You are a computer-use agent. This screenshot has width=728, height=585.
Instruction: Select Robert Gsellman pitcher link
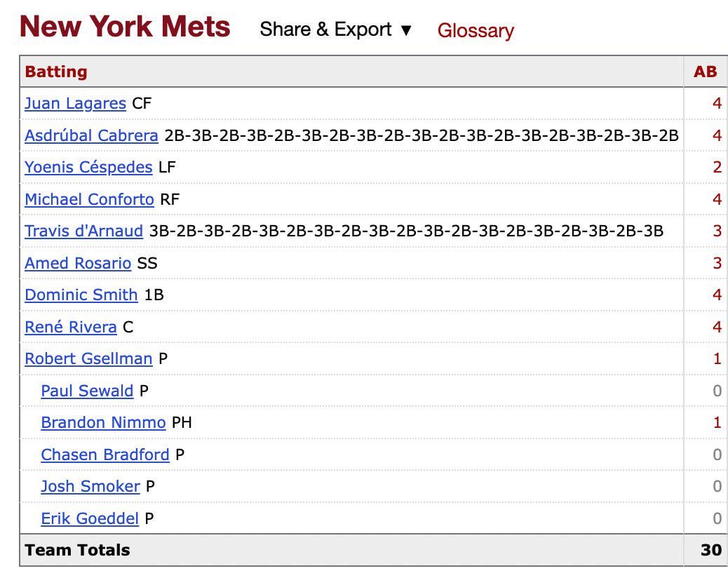(x=88, y=359)
